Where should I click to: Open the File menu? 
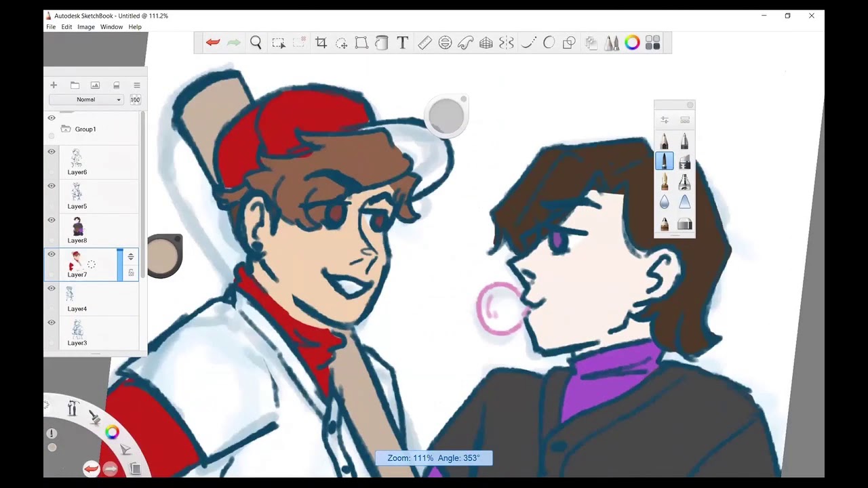51,27
